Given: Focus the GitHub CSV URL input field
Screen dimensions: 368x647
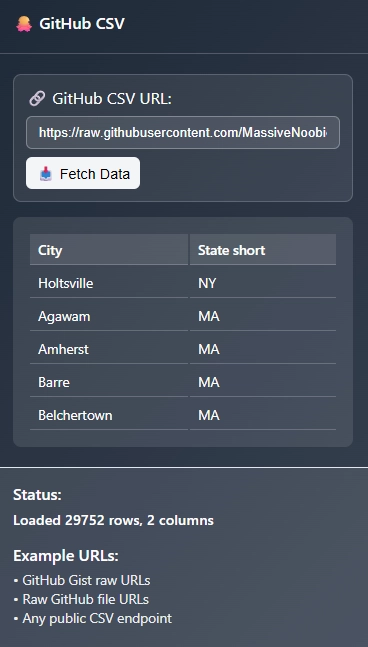Looking at the screenshot, I should (183, 132).
